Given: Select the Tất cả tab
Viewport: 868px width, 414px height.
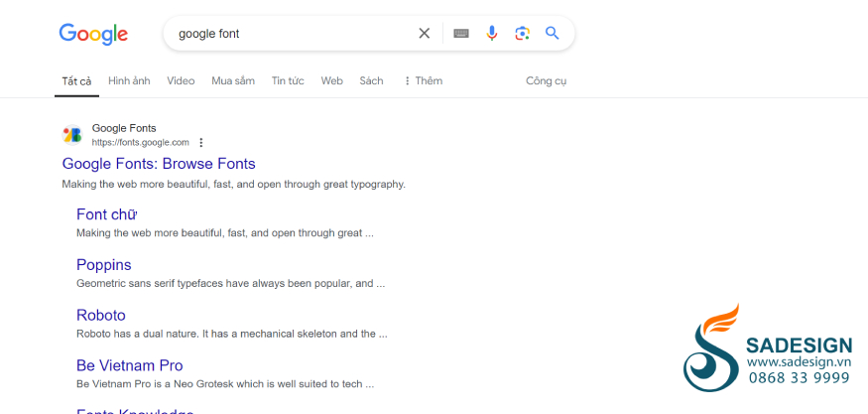Looking at the screenshot, I should [76, 81].
